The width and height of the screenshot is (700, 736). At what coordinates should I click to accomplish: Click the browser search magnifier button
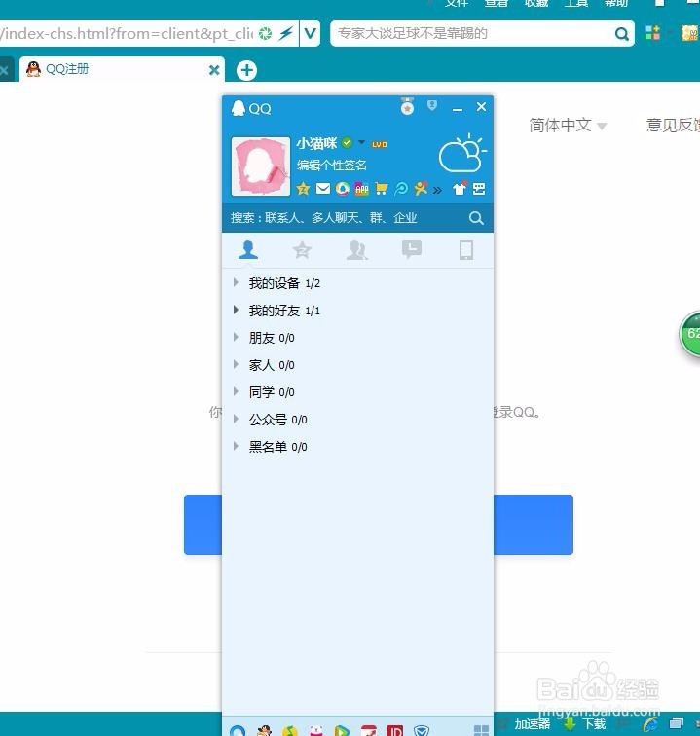pyautogui.click(x=621, y=34)
